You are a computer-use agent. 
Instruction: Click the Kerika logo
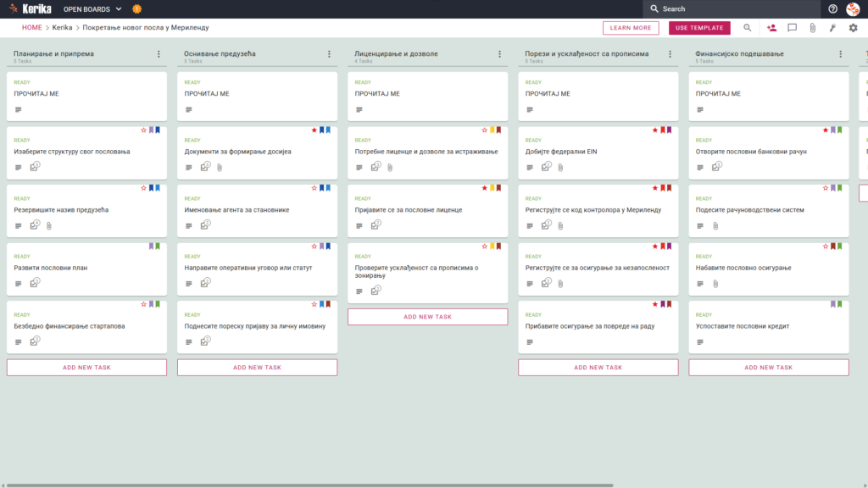pyautogui.click(x=31, y=8)
